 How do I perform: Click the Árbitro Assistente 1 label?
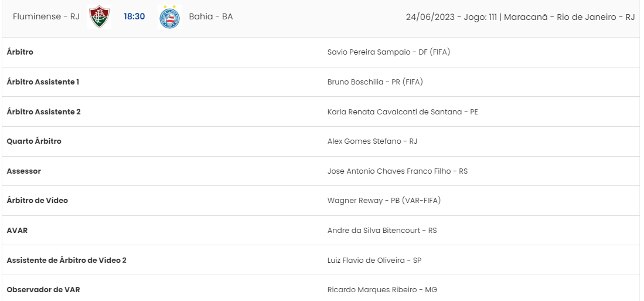(43, 82)
